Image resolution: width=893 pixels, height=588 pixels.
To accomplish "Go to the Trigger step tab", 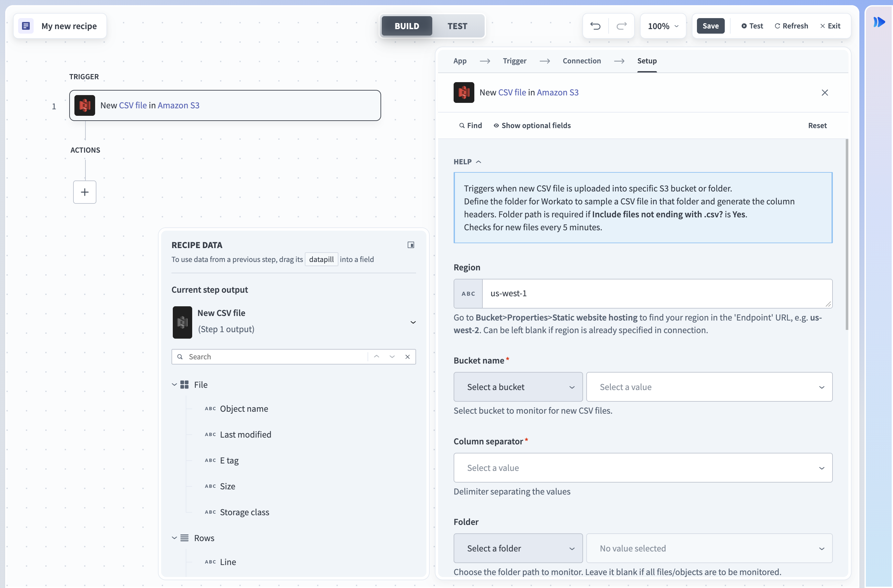I will tap(514, 61).
